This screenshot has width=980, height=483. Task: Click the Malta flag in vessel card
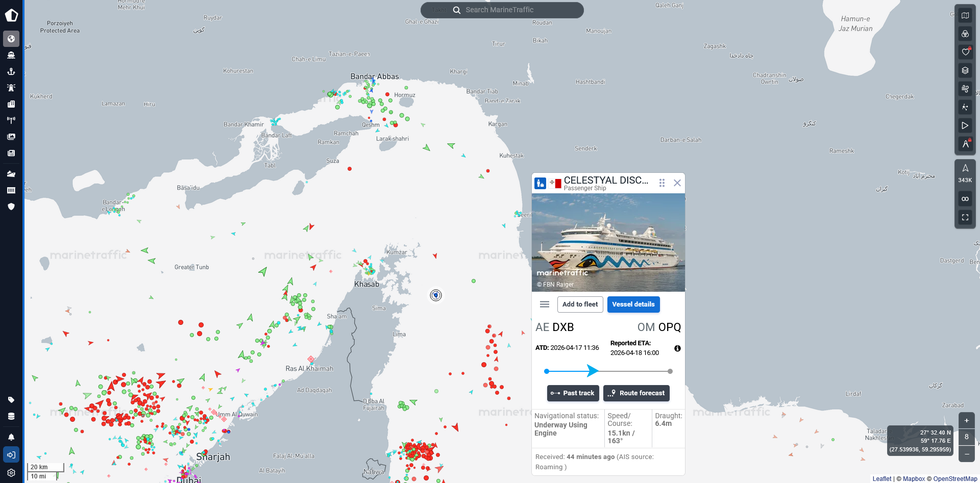coord(555,183)
